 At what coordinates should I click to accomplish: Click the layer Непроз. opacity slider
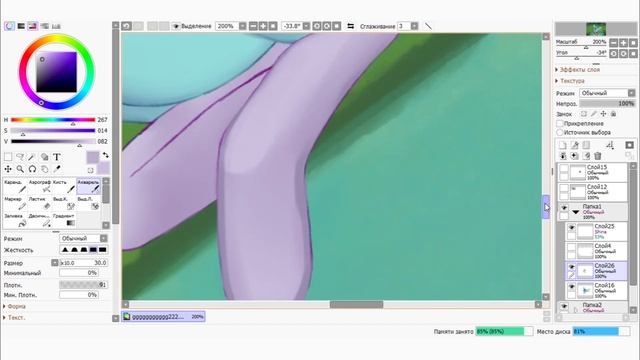tap(607, 104)
